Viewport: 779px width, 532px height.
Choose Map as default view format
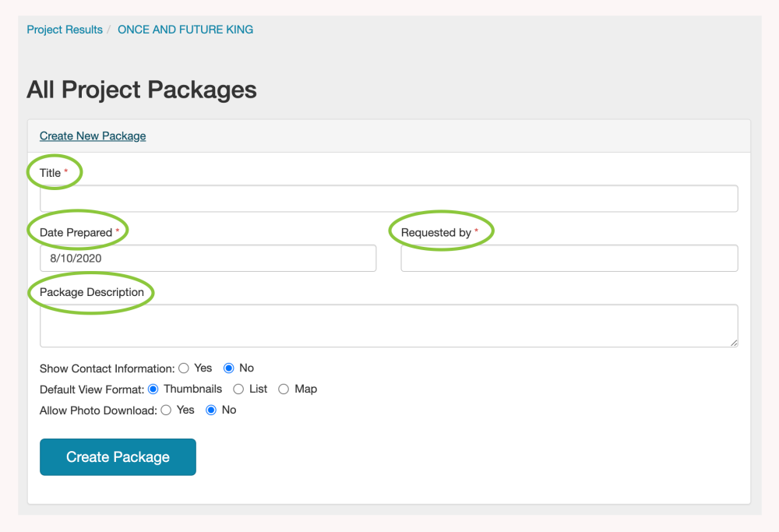284,389
